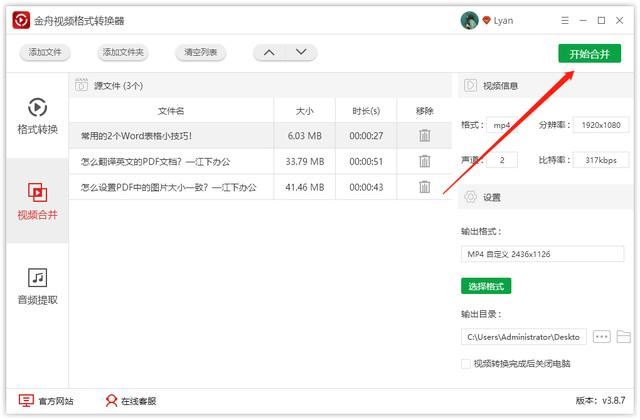Start merging with 开始合并 button

pos(589,53)
